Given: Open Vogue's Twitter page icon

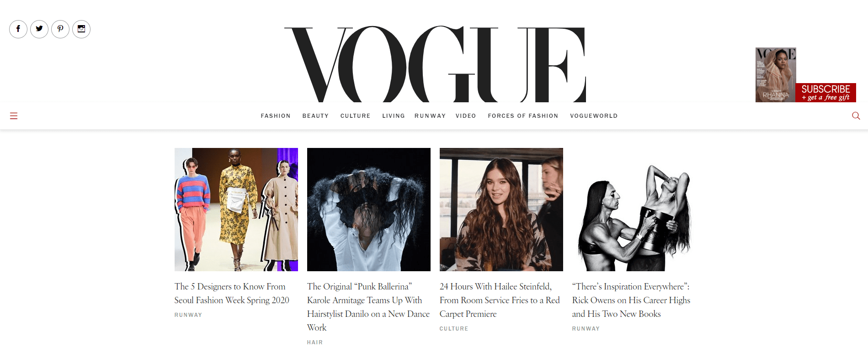Looking at the screenshot, I should click(x=39, y=29).
